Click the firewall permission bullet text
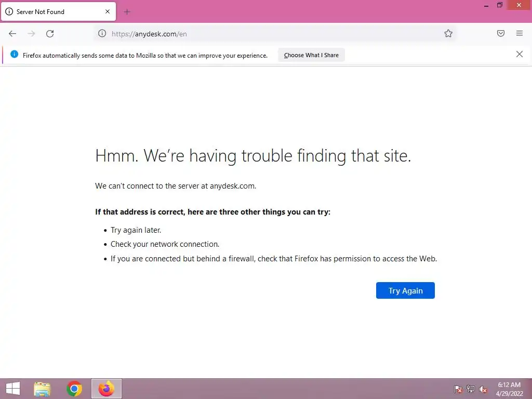The width and height of the screenshot is (532, 399). pos(274,259)
